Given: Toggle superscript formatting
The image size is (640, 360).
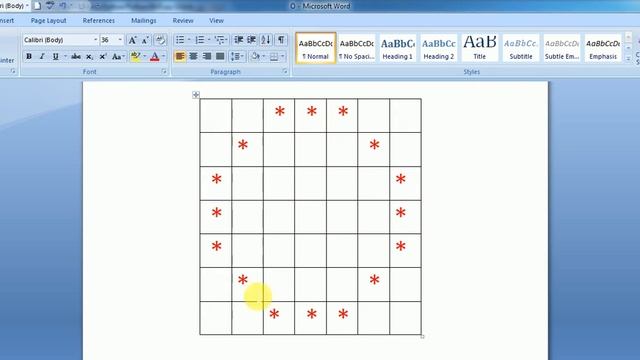Looking at the screenshot, I should pos(103,56).
